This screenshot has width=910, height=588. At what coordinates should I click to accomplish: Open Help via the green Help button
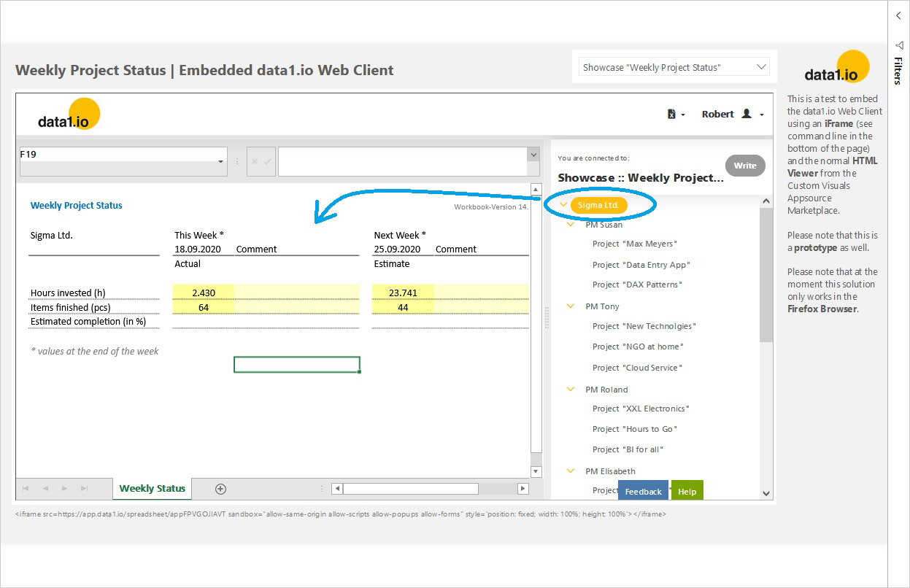(x=687, y=491)
